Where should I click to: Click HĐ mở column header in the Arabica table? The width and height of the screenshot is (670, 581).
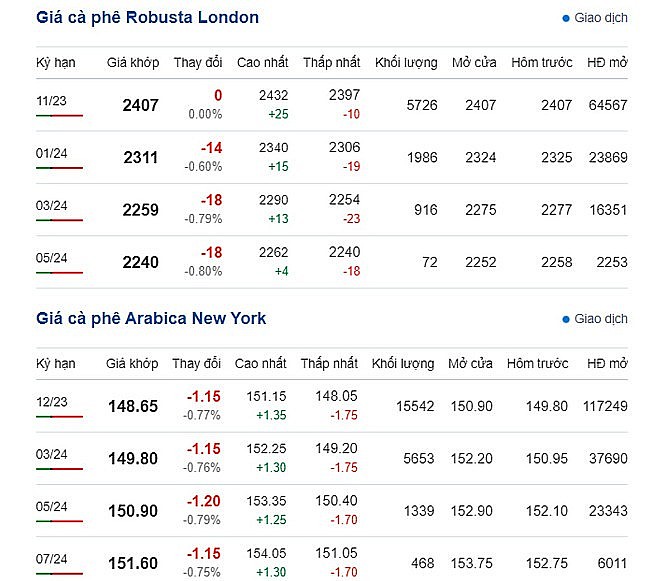(607, 363)
